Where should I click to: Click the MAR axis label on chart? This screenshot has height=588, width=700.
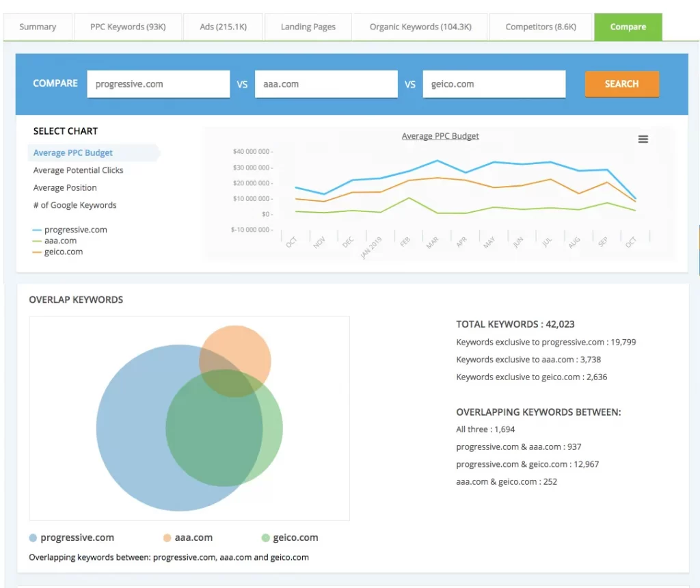[x=432, y=243]
